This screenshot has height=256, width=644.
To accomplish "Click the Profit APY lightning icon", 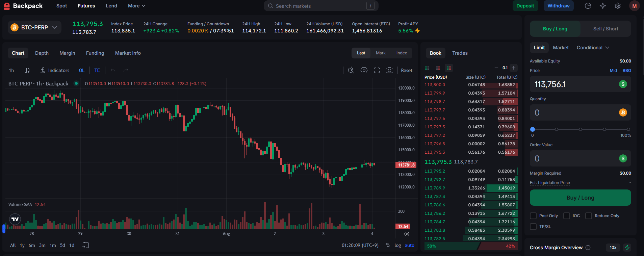I will (417, 31).
